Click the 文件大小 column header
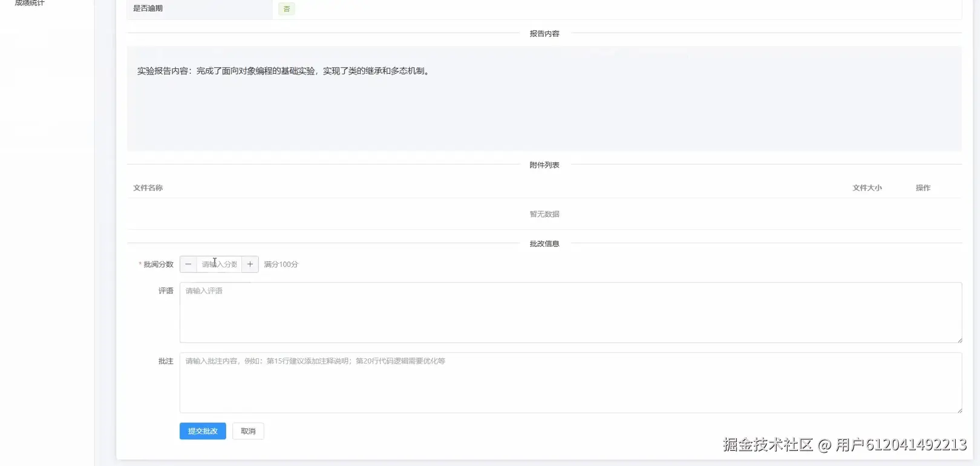 click(867, 188)
